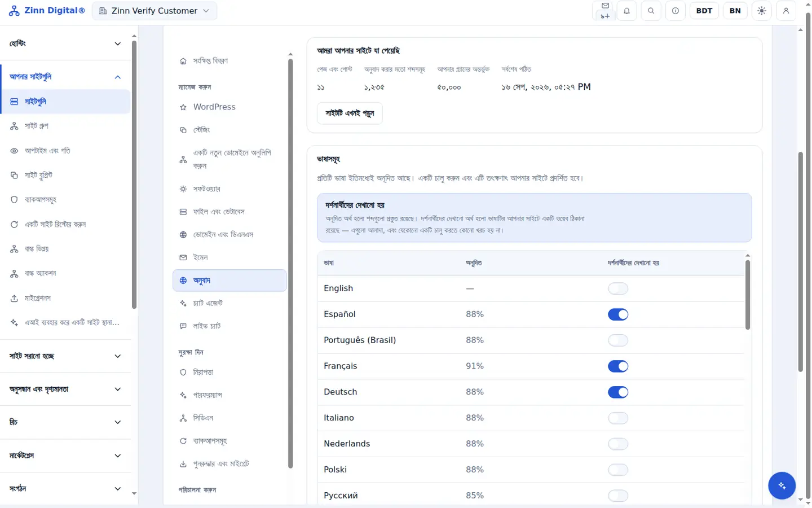
Task: Toggle light/dark theme sun icon
Action: 762,11
